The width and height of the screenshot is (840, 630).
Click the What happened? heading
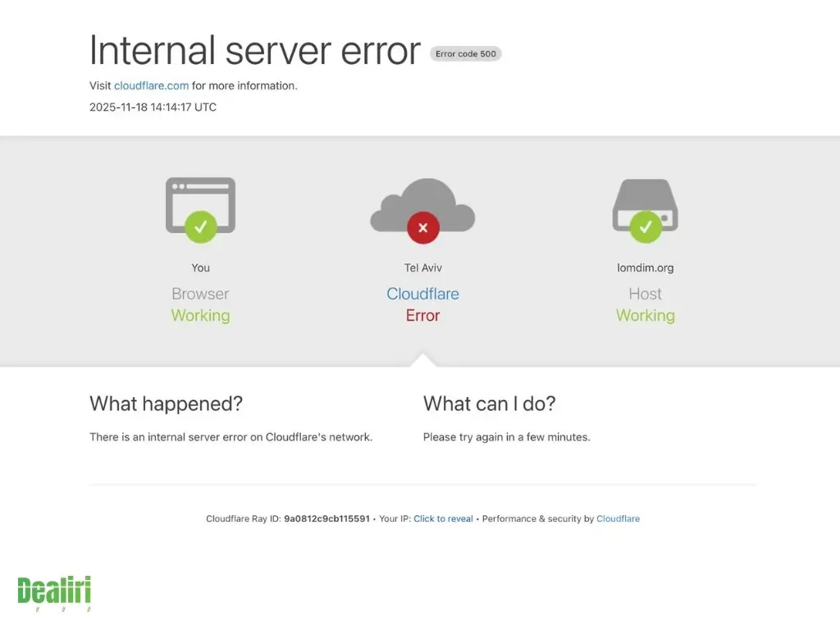[x=166, y=404]
